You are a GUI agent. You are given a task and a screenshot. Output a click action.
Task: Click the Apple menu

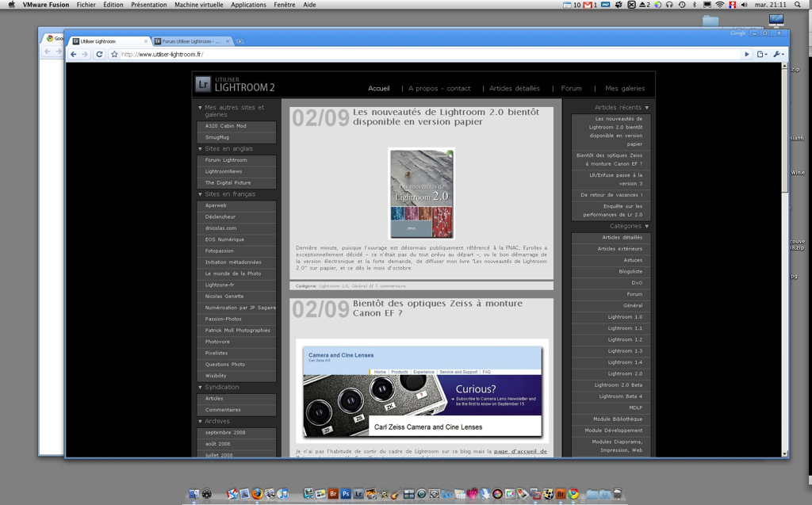(11, 5)
